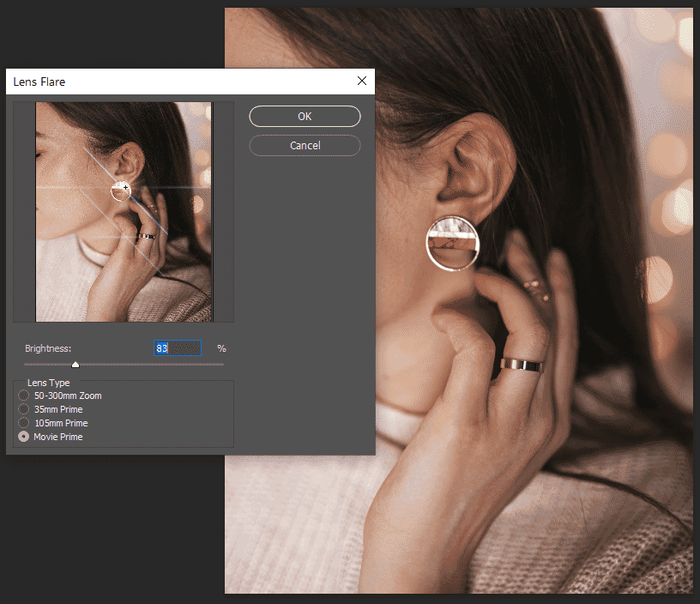Click the Brightness slider handle

point(75,365)
